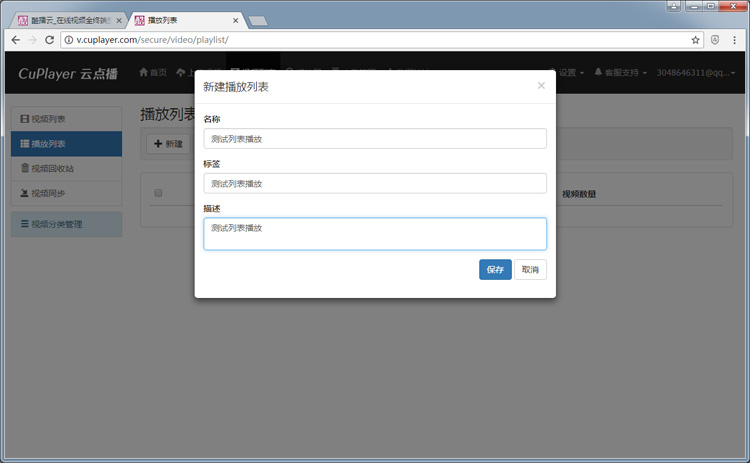The image size is (750, 463).
Task: Open 视频列表 in the sidebar
Action: coord(66,119)
